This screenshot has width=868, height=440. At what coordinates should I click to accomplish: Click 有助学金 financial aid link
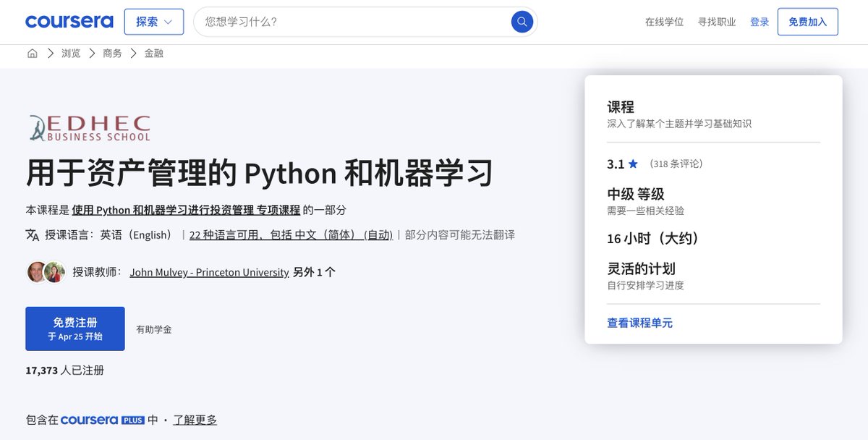154,329
